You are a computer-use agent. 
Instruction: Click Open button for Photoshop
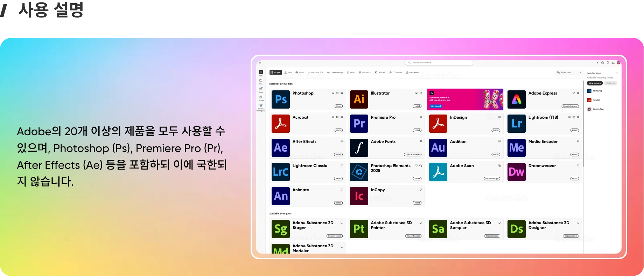click(x=338, y=106)
